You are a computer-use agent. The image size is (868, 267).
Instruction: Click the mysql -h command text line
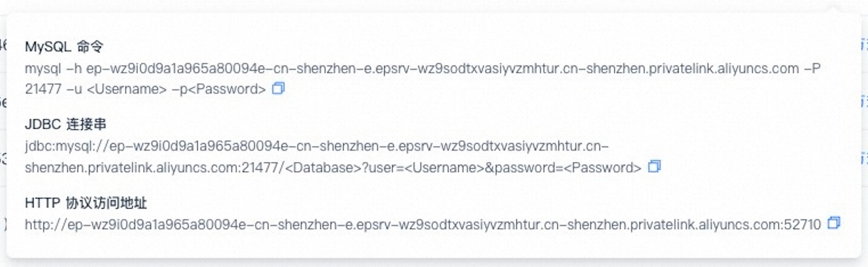click(x=423, y=69)
